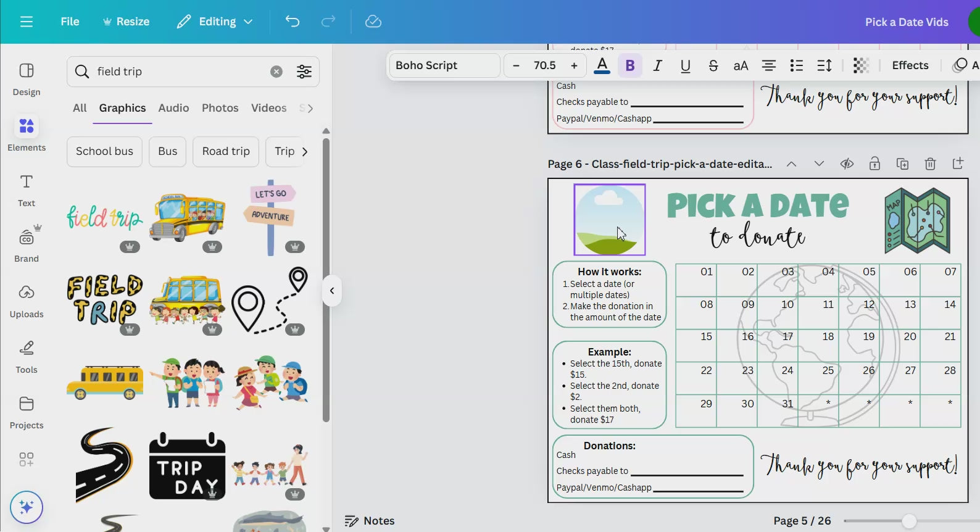Viewport: 980px width, 532px height.
Task: Click the undo arrow icon
Action: [x=293, y=22]
